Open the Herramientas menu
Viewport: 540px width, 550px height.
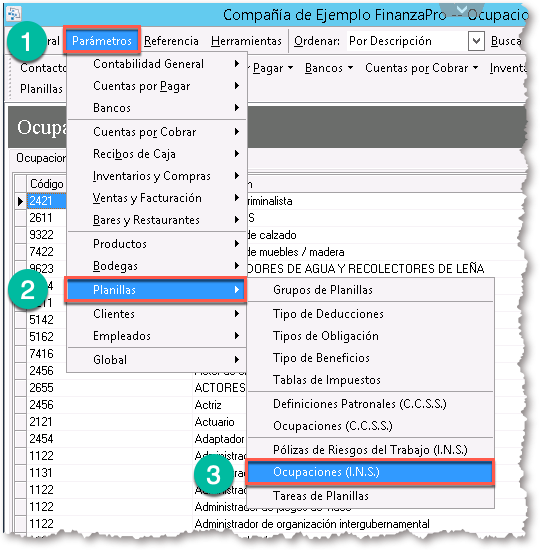246,41
